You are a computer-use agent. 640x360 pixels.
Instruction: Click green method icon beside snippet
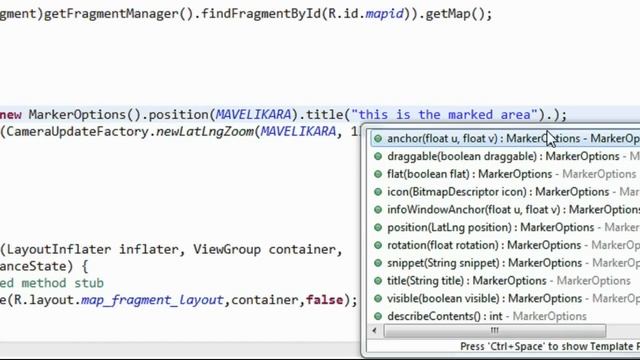pyautogui.click(x=378, y=263)
